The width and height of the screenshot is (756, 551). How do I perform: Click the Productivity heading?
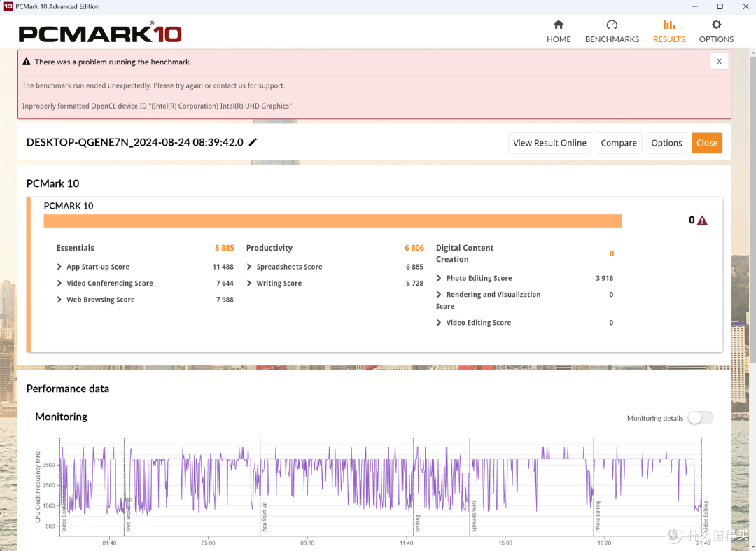pos(269,248)
